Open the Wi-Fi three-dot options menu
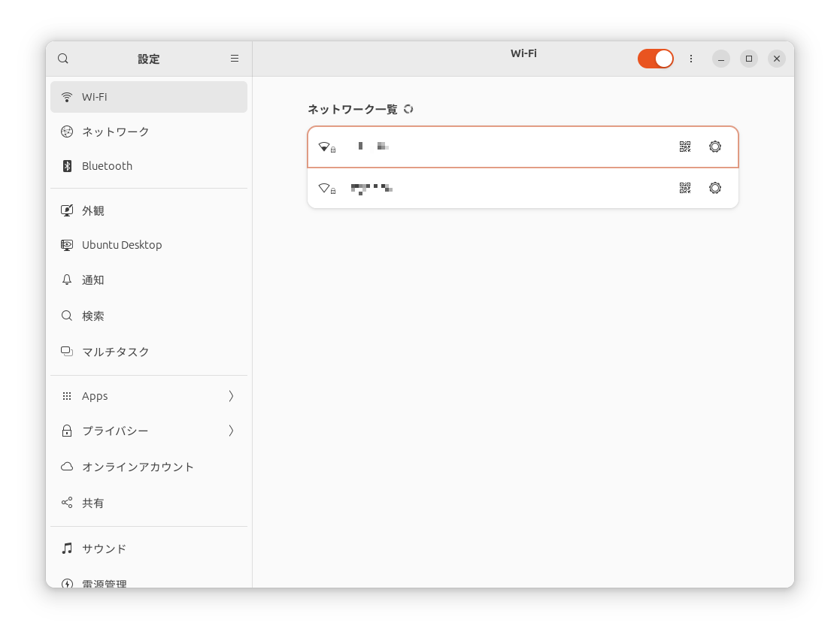Viewport: 840px width, 638px height. tap(691, 59)
